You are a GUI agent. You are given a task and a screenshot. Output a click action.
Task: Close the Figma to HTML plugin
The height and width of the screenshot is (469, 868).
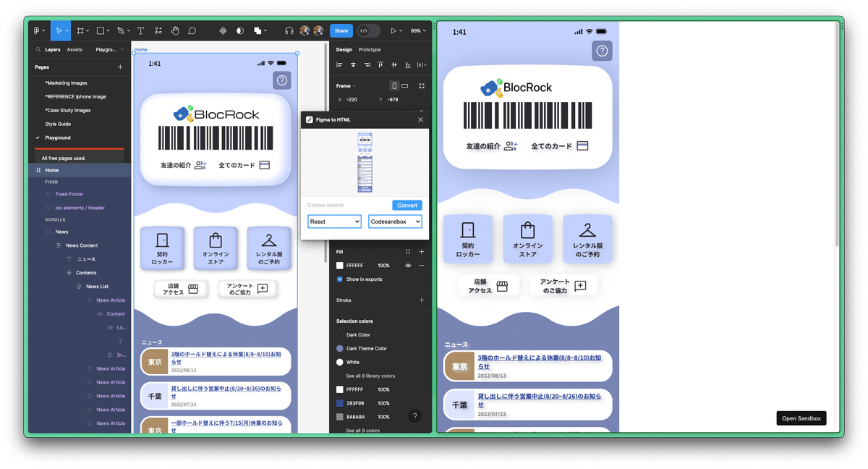(x=420, y=119)
